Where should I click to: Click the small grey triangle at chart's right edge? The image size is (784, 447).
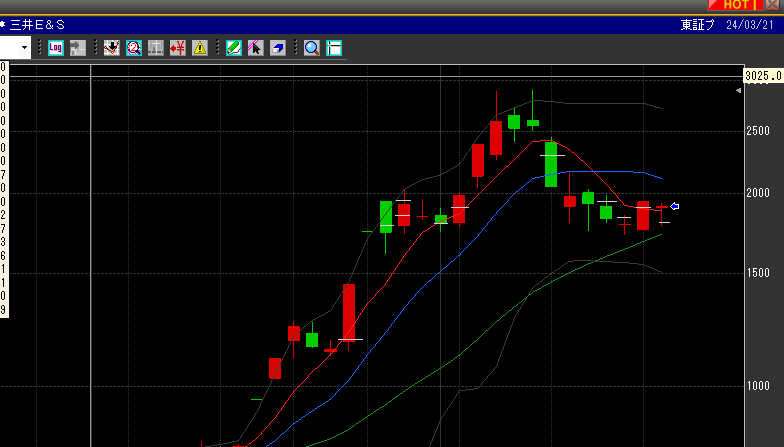coord(738,91)
